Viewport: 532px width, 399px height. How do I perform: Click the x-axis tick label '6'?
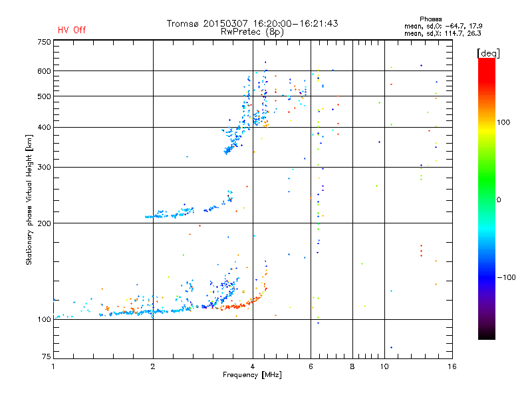(311, 366)
